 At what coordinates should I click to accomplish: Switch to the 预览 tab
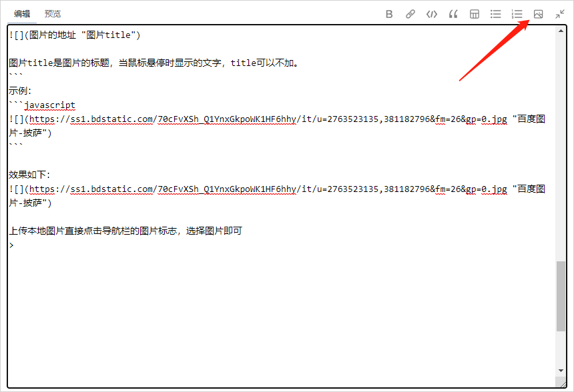tap(53, 14)
